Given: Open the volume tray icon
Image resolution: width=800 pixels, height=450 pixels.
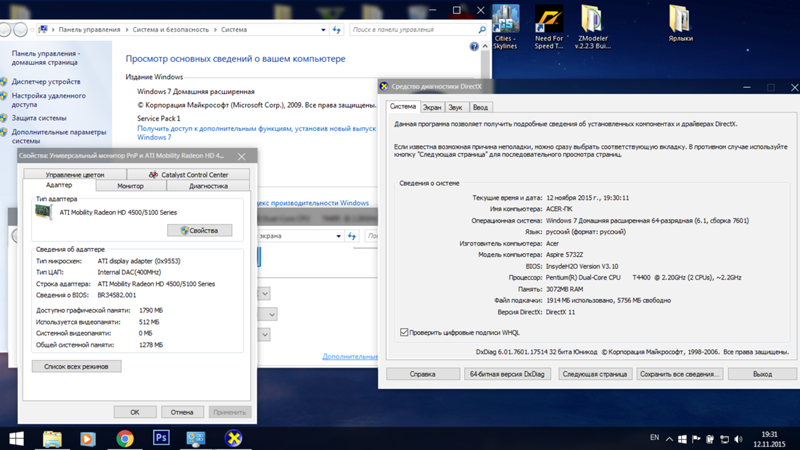Looking at the screenshot, I should 738,439.
